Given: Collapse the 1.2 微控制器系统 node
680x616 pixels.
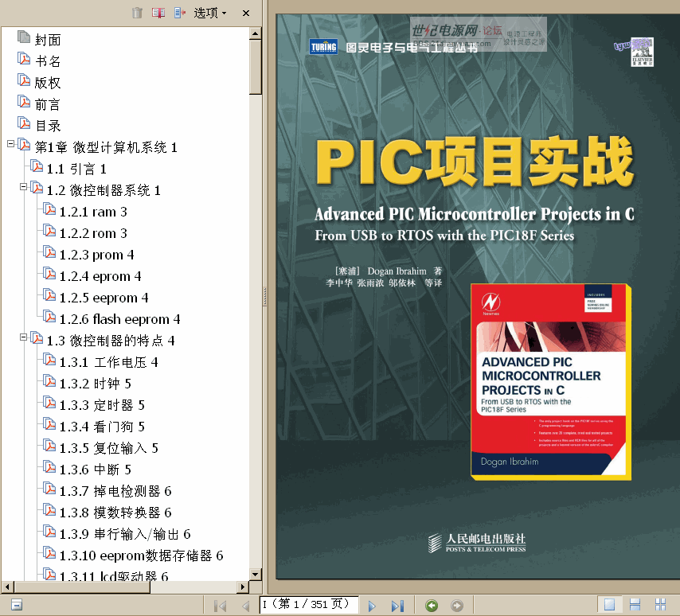Looking at the screenshot, I should [x=23, y=187].
